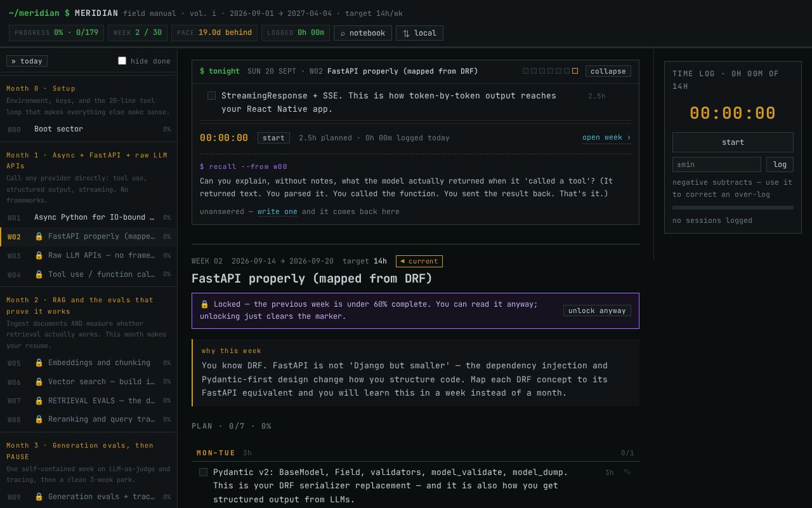Click the lock icon on W05 Embeddings and chunking
The height and width of the screenshot is (508, 812).
(39, 363)
